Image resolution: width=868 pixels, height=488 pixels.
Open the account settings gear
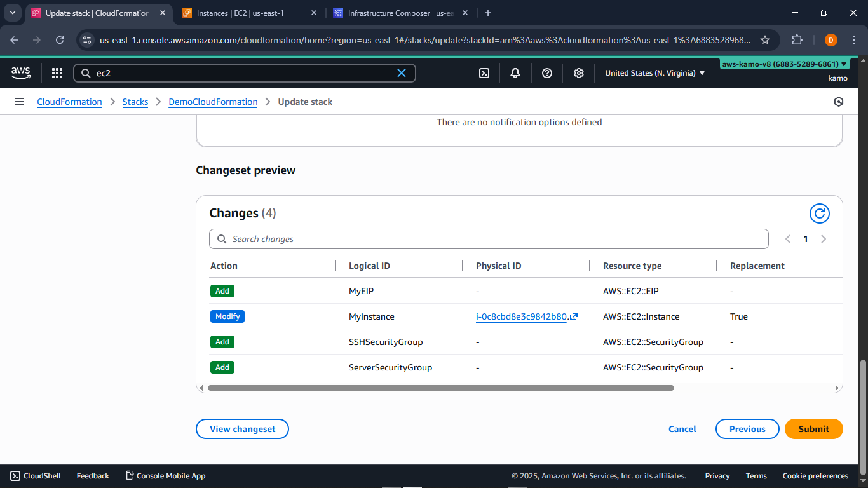point(579,73)
